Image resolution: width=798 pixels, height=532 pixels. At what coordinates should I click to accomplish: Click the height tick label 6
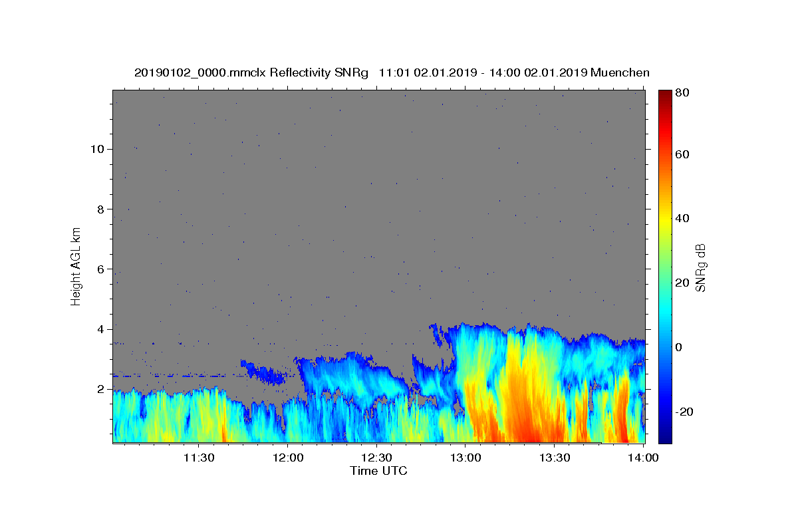coord(99,269)
